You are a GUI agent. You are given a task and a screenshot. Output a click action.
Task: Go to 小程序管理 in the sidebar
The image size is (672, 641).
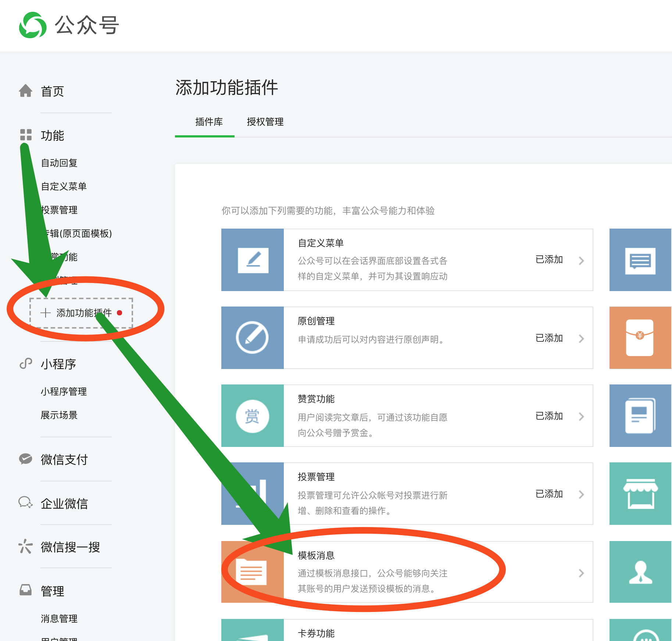coord(64,391)
